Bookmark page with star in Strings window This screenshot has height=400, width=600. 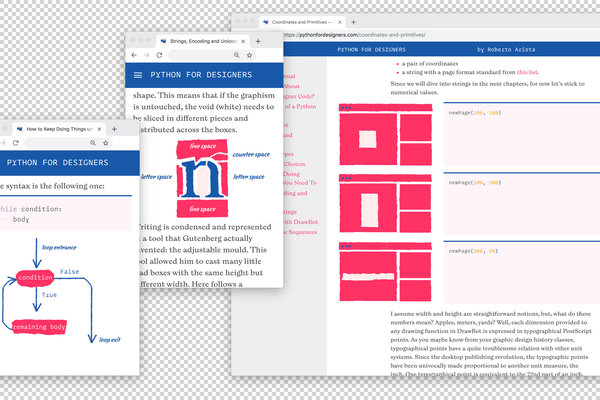(249, 55)
